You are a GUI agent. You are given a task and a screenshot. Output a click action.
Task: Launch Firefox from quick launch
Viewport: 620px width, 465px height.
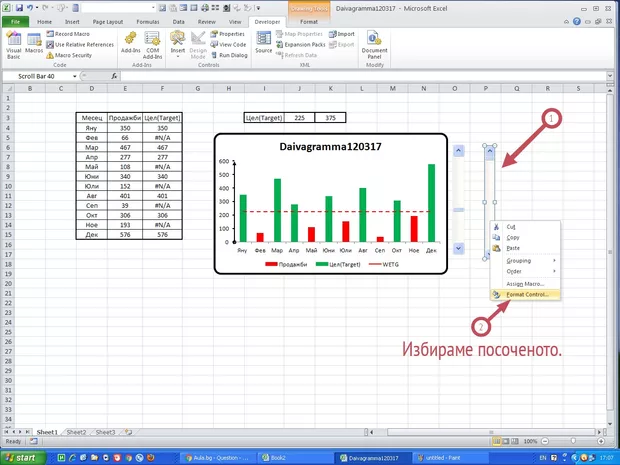tap(151, 458)
